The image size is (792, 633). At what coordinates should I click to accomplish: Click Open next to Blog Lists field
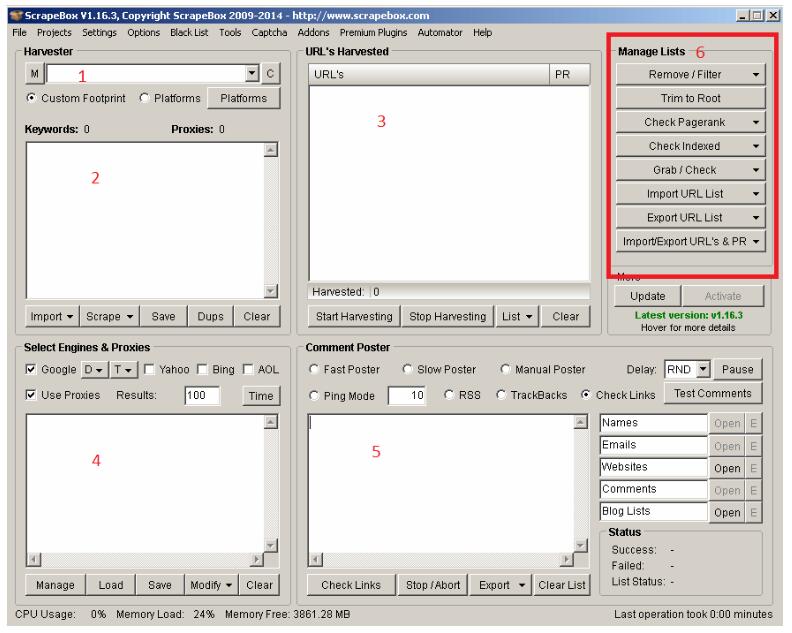coord(727,512)
